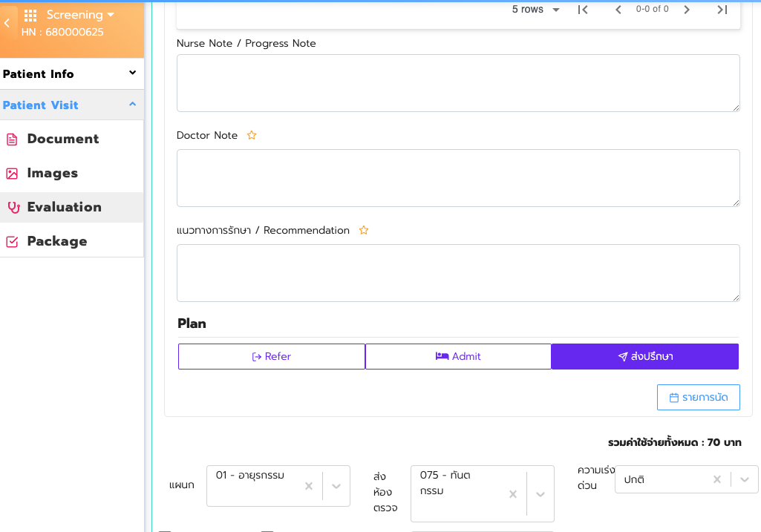Click into the Nurse Note / Progress Note field
Screen dimensions: 761x532
point(458,83)
